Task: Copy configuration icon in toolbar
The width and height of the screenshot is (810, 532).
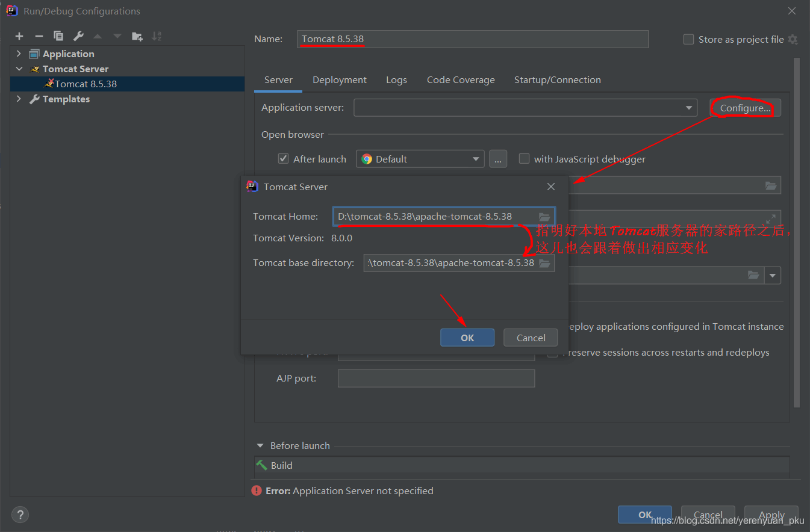Action: click(58, 36)
